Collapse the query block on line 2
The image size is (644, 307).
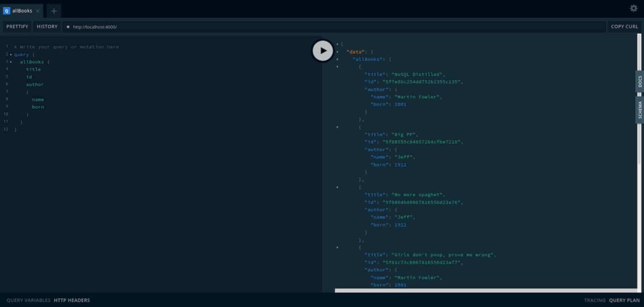(x=11, y=55)
